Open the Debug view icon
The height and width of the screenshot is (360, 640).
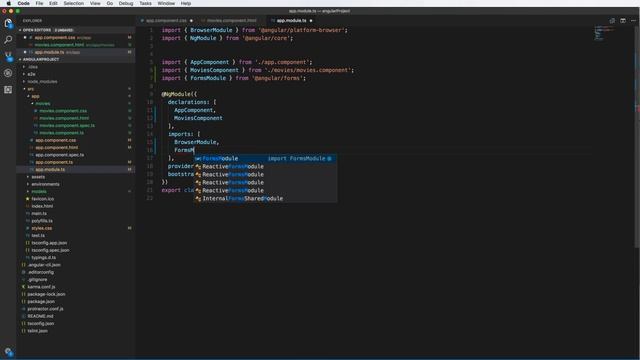8,73
